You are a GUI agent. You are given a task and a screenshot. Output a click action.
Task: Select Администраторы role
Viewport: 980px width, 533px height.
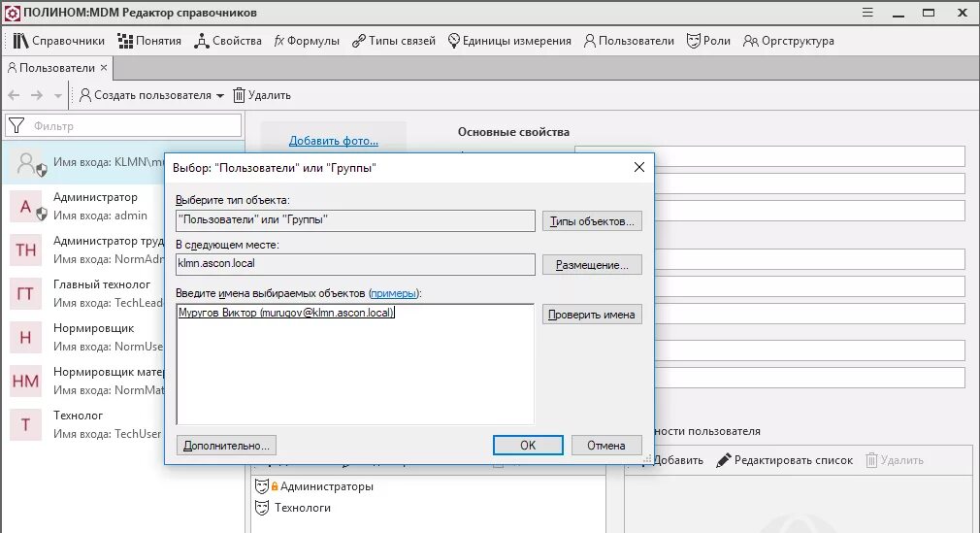point(314,486)
